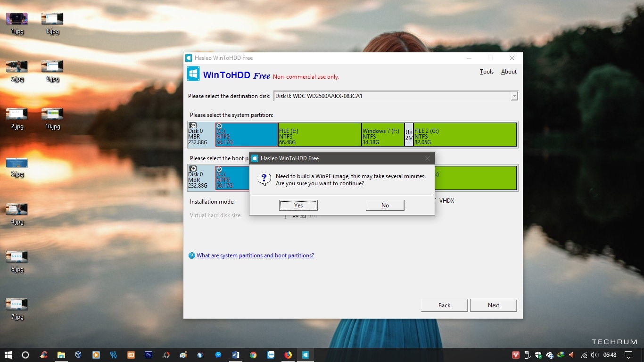Open Windows Defender security tray icon

point(538,355)
